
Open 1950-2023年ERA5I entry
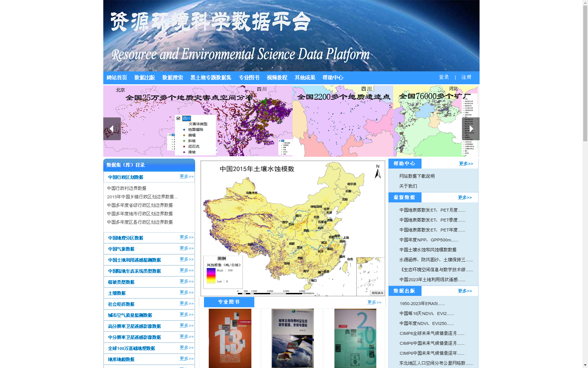[x=422, y=304]
